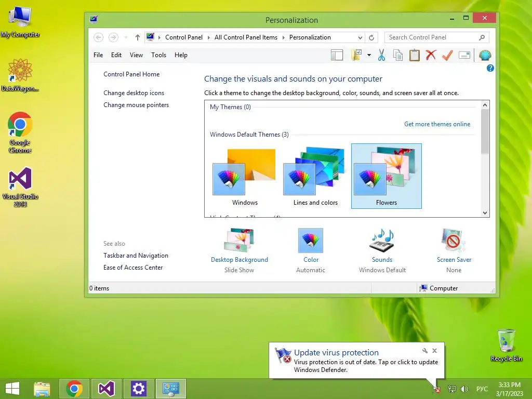Click the volume speaker tray icon
532x399 pixels.
point(464,389)
